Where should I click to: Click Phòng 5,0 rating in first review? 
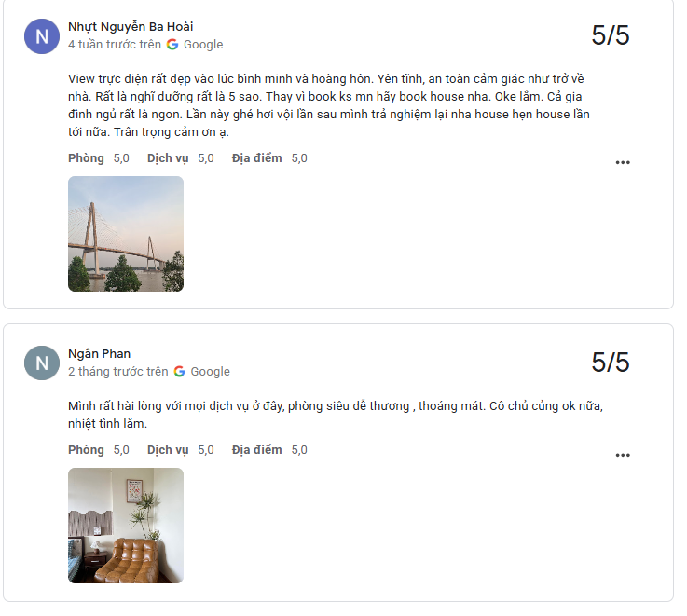pos(99,158)
